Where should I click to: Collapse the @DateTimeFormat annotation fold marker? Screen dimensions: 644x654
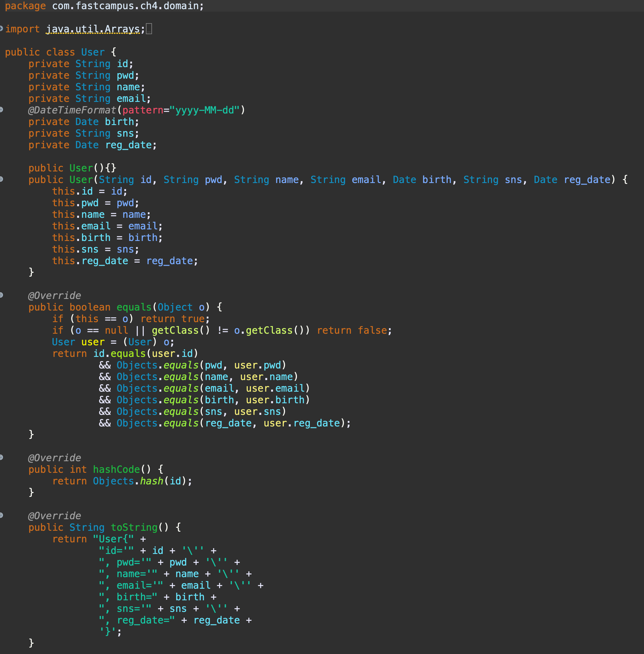pos(1,110)
